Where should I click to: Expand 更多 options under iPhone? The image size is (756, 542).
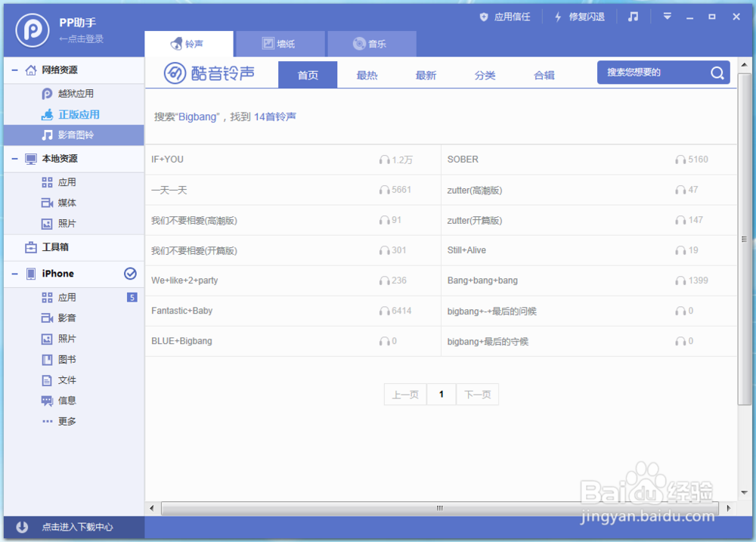74,422
